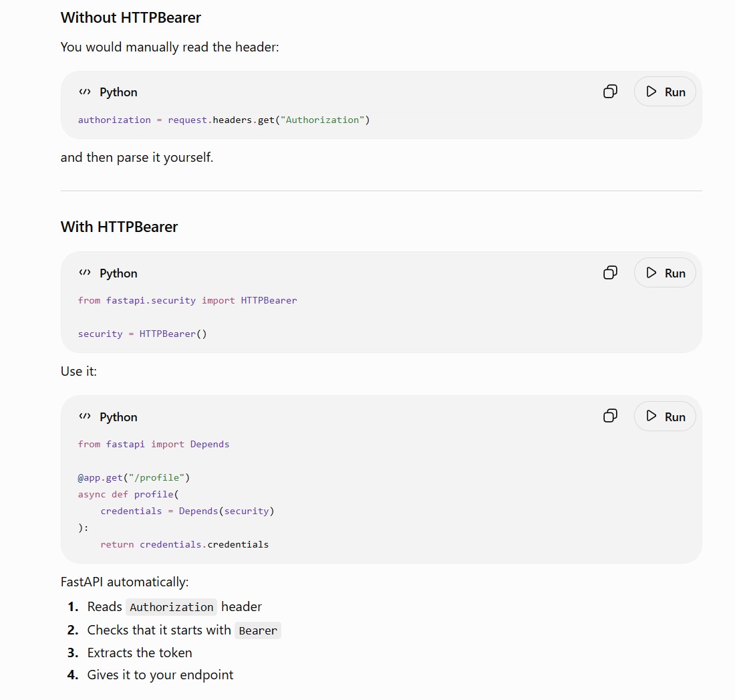Click the inline 'Bearer' code tag

coord(258,630)
